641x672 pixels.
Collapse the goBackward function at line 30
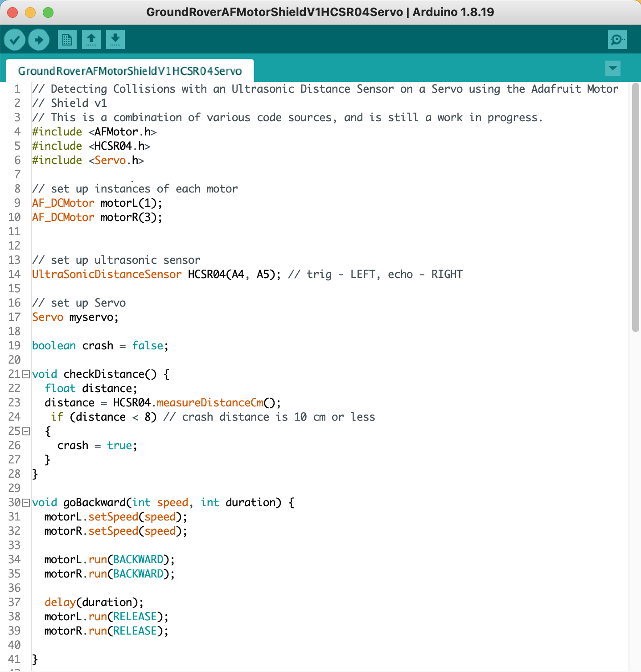[x=26, y=503]
